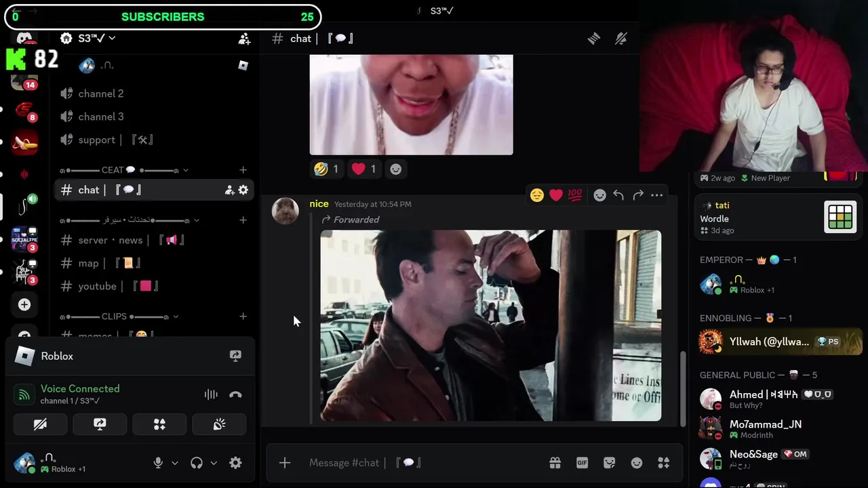The image size is (868, 488).
Task: Open the headphone output options arrow
Action: pyautogui.click(x=213, y=463)
